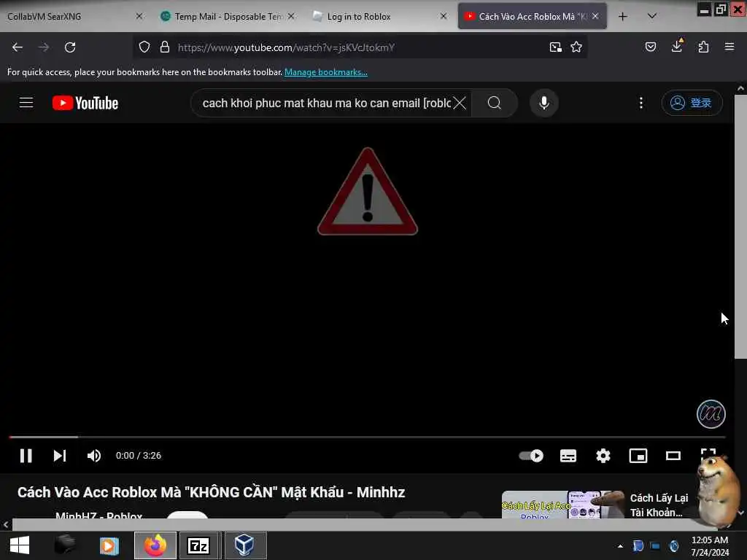
Task: Open Firefox downloads panel
Action: 677,46
